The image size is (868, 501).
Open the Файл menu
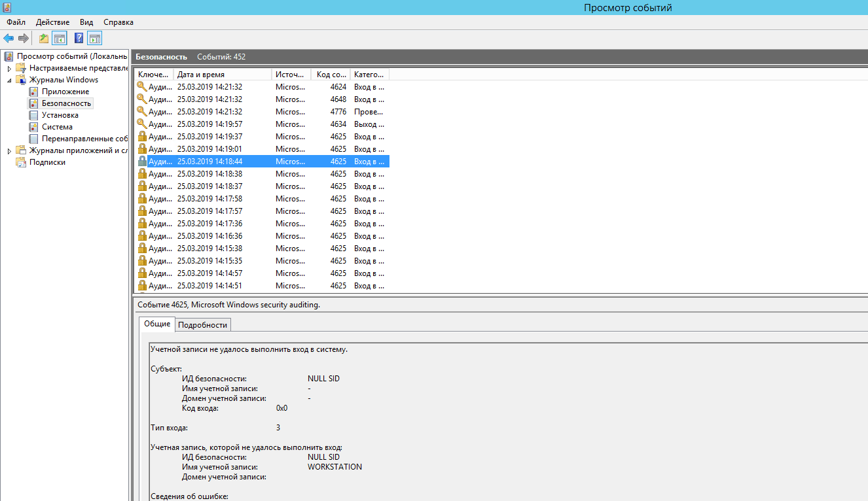16,22
